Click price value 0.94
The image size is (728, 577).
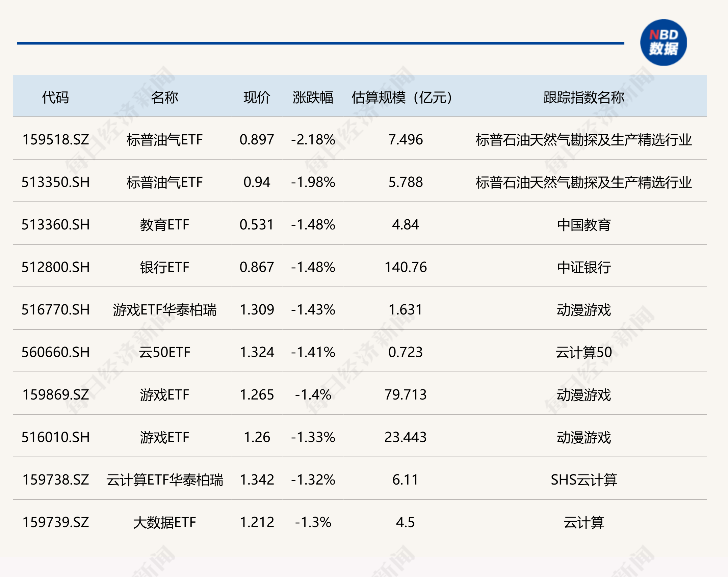click(257, 182)
